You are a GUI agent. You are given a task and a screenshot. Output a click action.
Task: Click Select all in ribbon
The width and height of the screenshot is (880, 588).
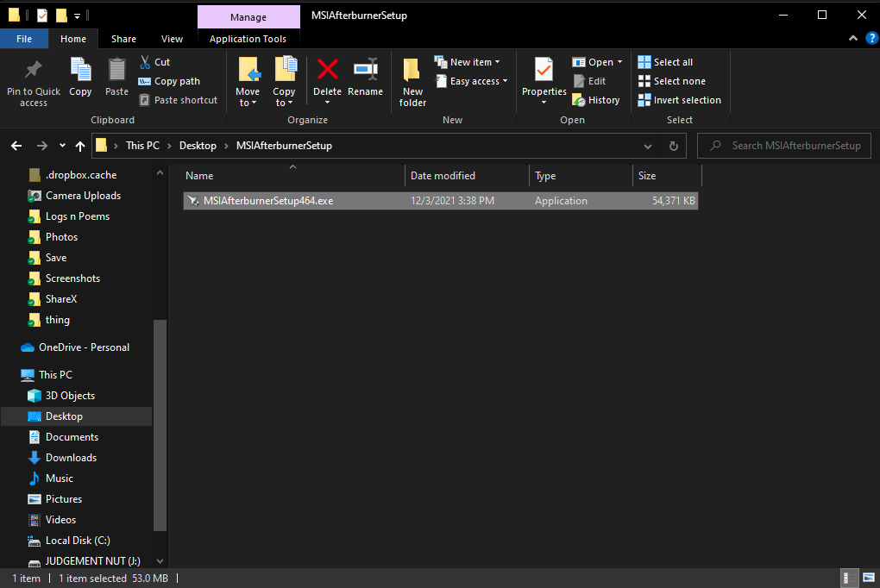pos(666,62)
